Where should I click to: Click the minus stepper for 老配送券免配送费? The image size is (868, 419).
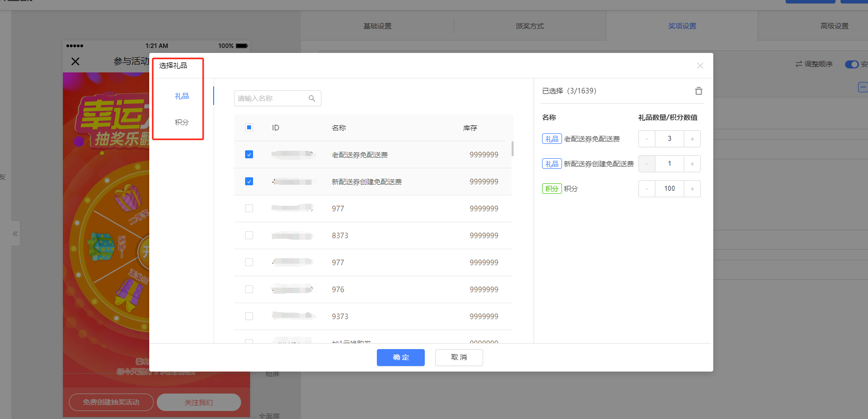[x=647, y=139]
